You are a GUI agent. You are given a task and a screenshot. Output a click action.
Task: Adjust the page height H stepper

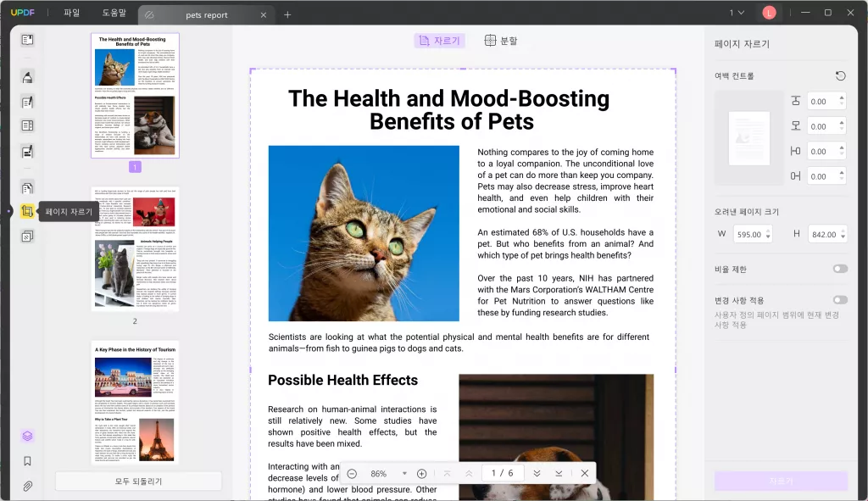[843, 234]
